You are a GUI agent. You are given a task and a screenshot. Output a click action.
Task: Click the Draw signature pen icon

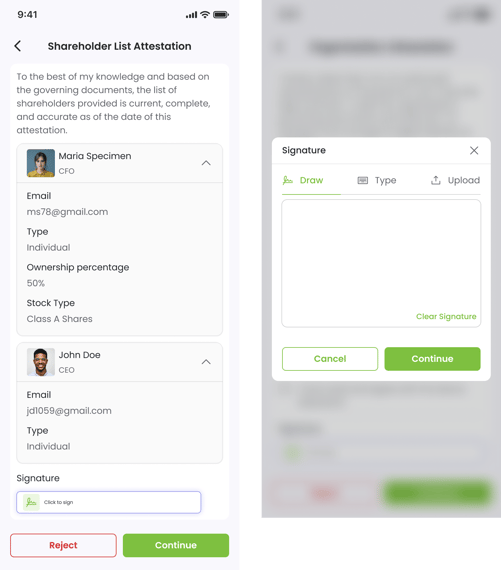(288, 180)
